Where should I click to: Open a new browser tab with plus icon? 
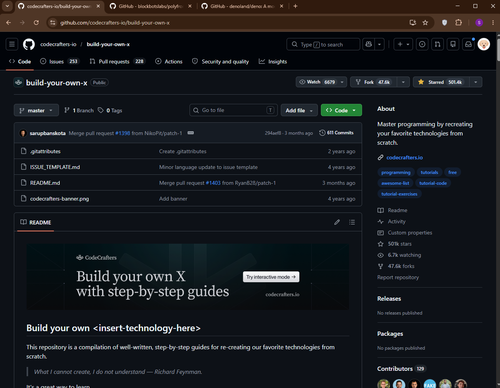(295, 6)
